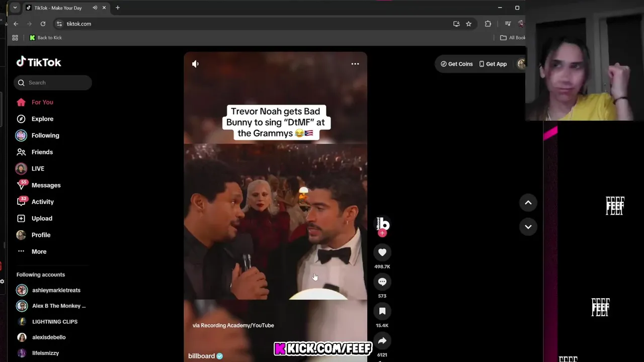Open the media control icon in toolbar
644x362 pixels.
point(508,24)
